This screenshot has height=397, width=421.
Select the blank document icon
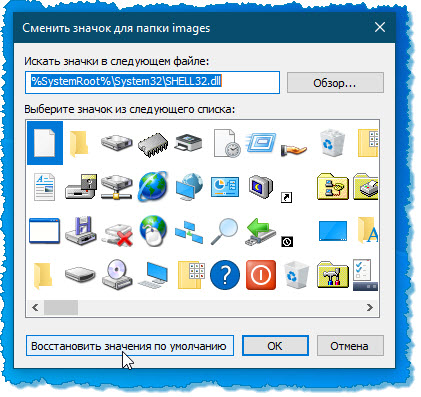pos(45,143)
